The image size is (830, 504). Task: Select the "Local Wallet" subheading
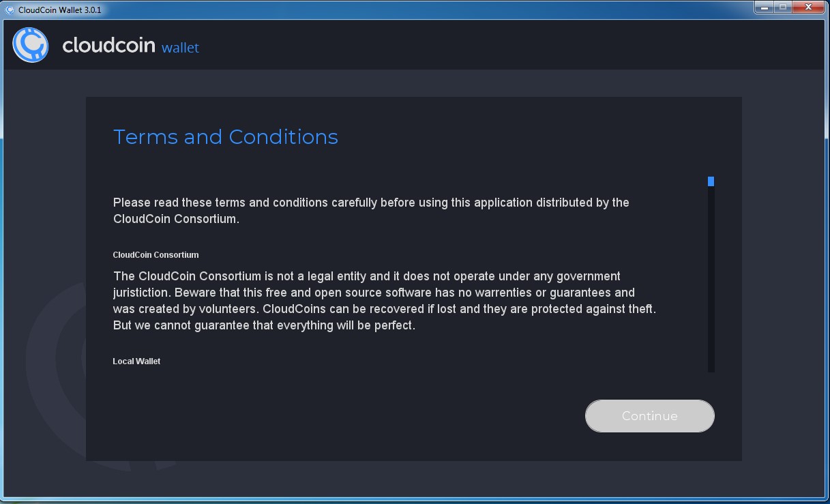tap(136, 361)
